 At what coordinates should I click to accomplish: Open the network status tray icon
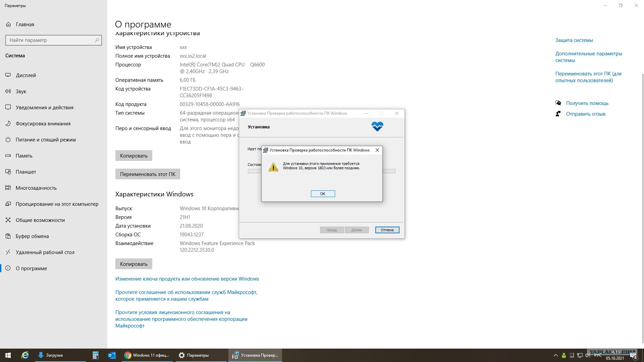(x=580, y=355)
